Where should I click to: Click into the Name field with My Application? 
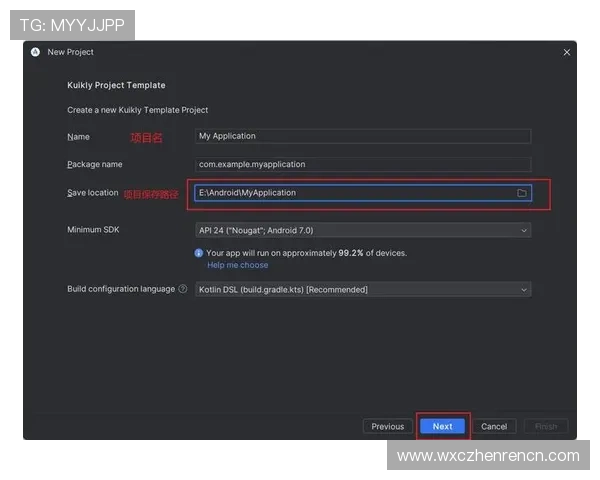click(x=362, y=136)
